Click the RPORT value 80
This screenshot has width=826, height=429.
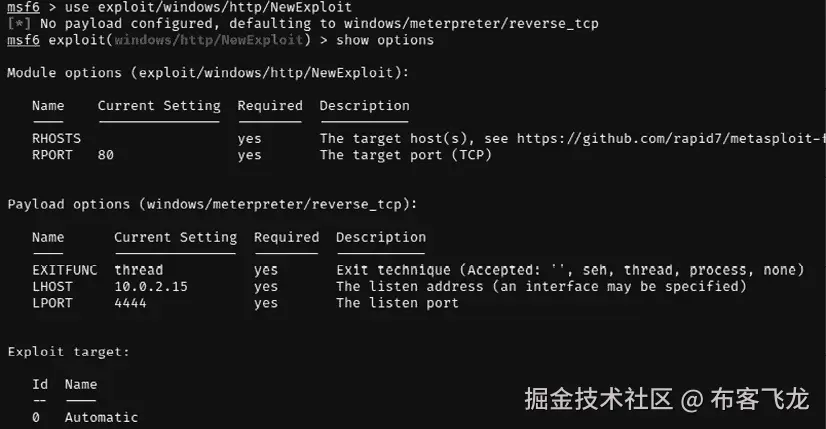click(x=106, y=155)
